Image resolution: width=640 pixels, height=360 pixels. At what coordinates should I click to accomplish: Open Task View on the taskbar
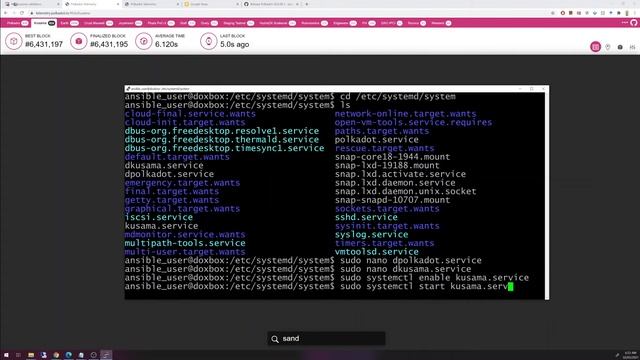click(18, 355)
